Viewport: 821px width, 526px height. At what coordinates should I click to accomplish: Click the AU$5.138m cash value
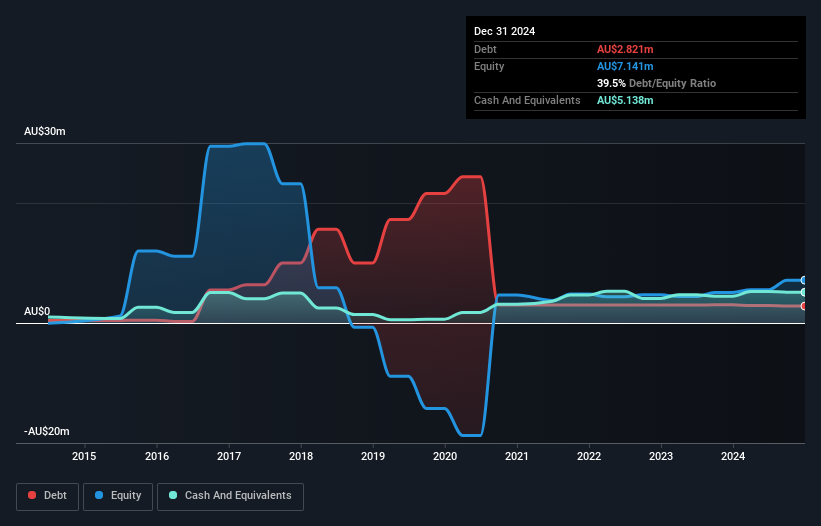coord(625,100)
